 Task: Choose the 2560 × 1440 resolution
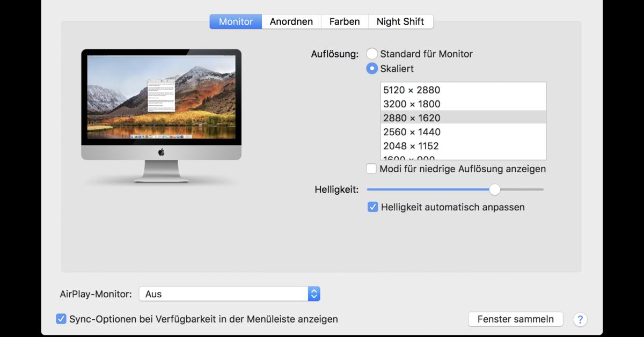tap(463, 131)
